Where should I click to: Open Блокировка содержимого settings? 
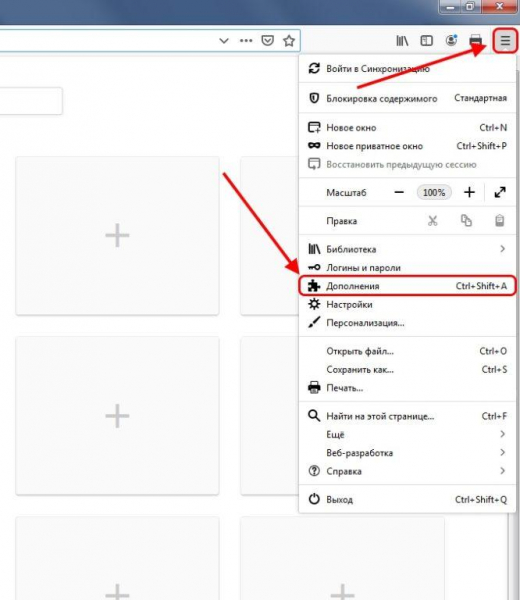[408, 98]
